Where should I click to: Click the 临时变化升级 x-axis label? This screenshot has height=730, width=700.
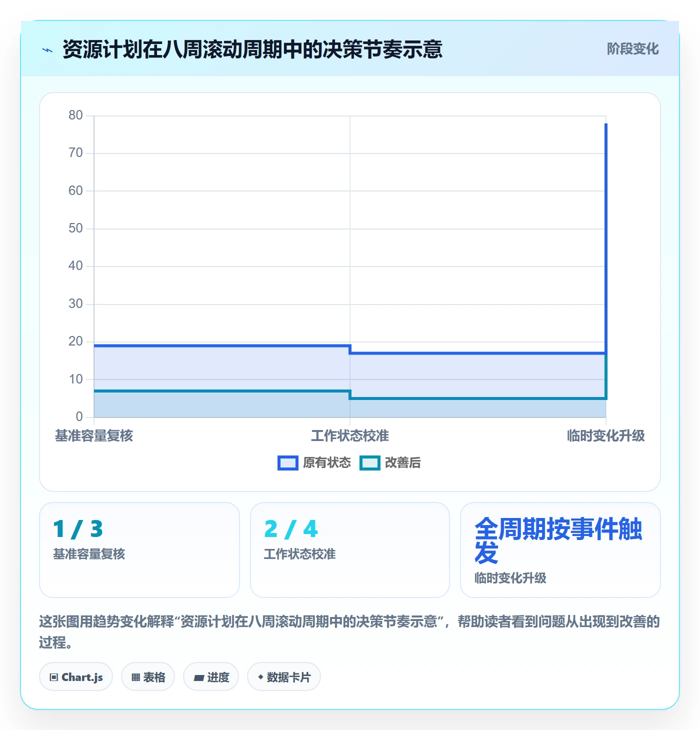coord(606,436)
